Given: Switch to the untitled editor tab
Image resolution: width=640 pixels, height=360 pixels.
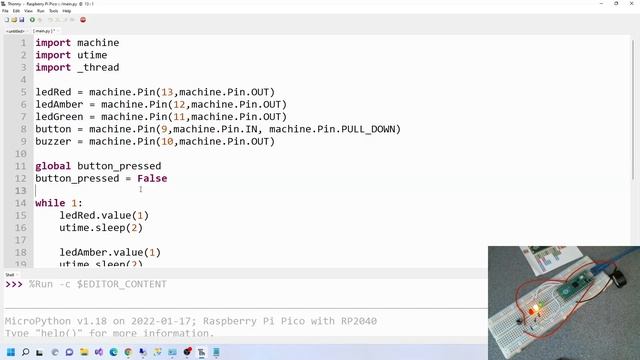Looking at the screenshot, I should pyautogui.click(x=15, y=31).
